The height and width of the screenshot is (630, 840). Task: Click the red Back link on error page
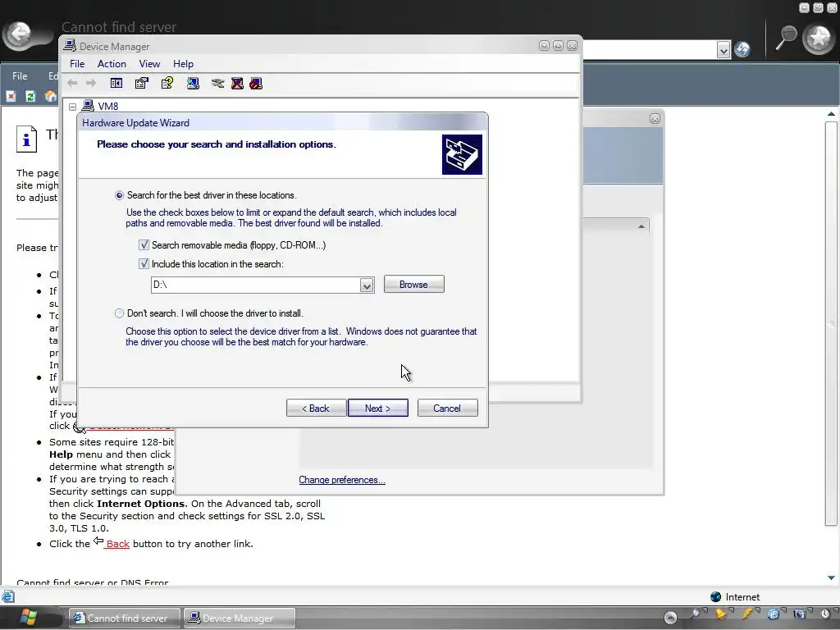coord(117,544)
